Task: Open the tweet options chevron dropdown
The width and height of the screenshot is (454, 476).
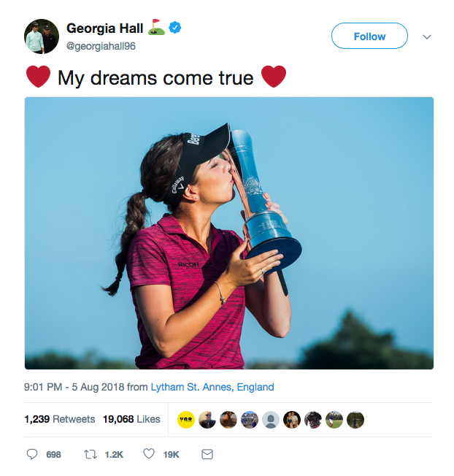Action: click(427, 37)
